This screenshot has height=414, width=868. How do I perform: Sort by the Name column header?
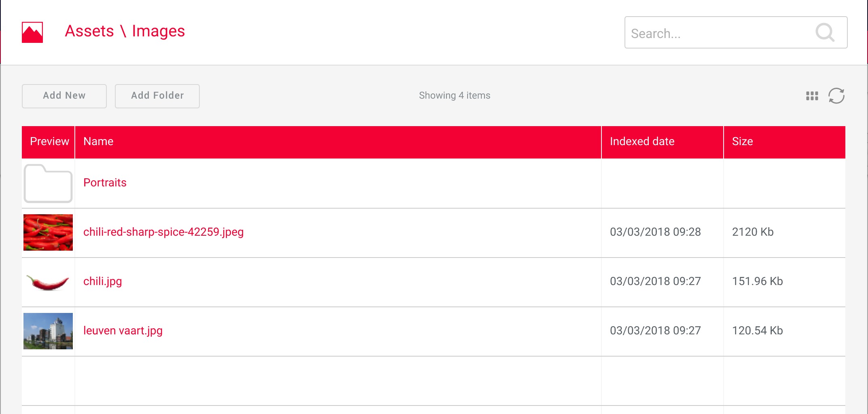tap(338, 142)
